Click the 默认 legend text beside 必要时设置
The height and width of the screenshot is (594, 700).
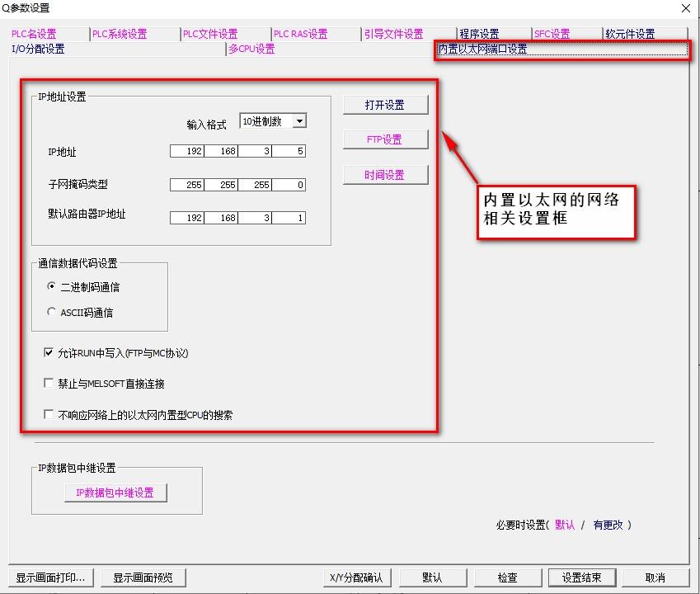click(565, 525)
